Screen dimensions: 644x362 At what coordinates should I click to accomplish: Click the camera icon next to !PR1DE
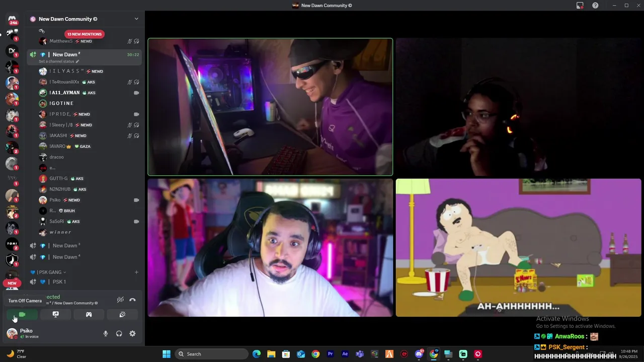(136, 114)
